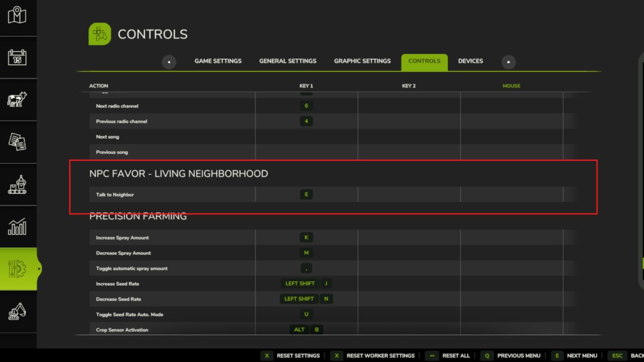644x362 pixels.
Task: Open the contracts documents icon
Action: coord(17,142)
